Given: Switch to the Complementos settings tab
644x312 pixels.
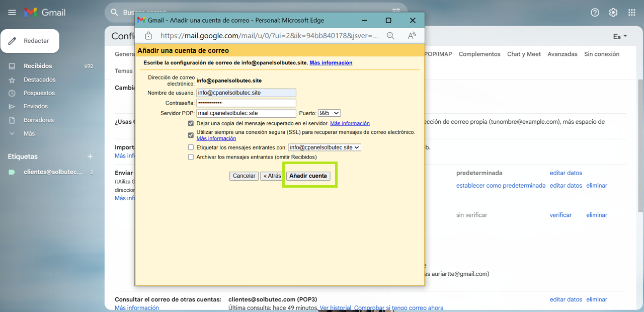Looking at the screenshot, I should 479,54.
